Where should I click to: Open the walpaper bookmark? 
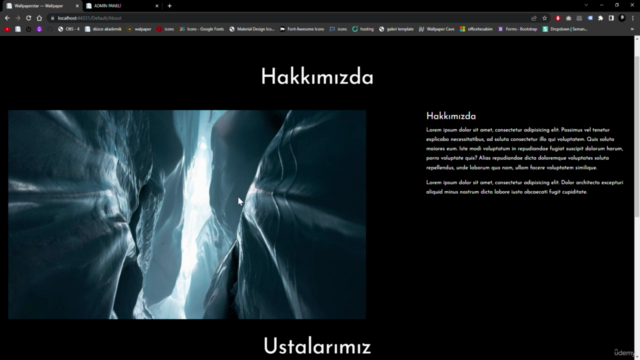pos(139,29)
